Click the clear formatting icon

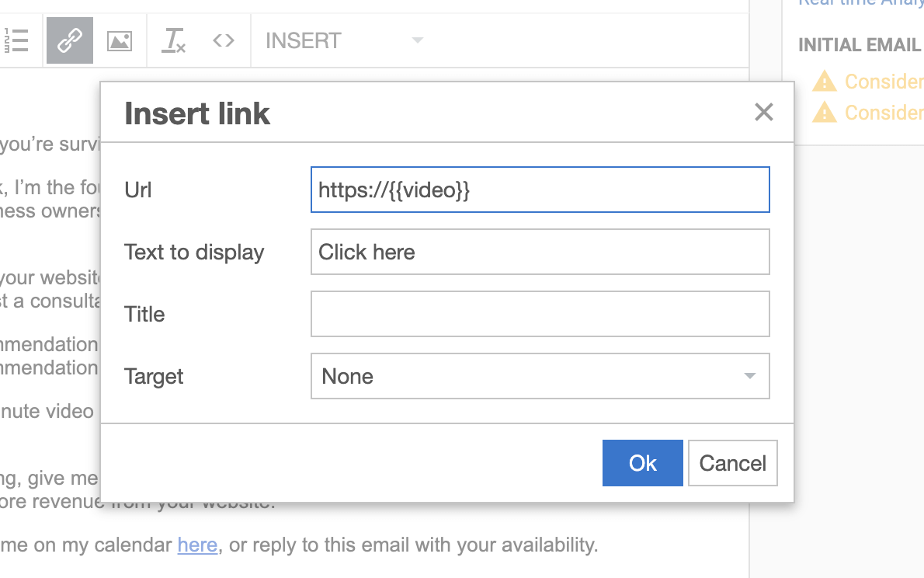point(173,40)
